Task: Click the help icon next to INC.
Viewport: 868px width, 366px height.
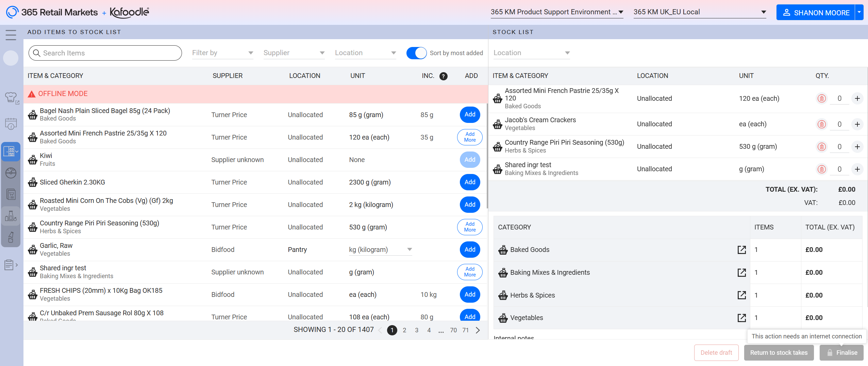Action: click(443, 76)
